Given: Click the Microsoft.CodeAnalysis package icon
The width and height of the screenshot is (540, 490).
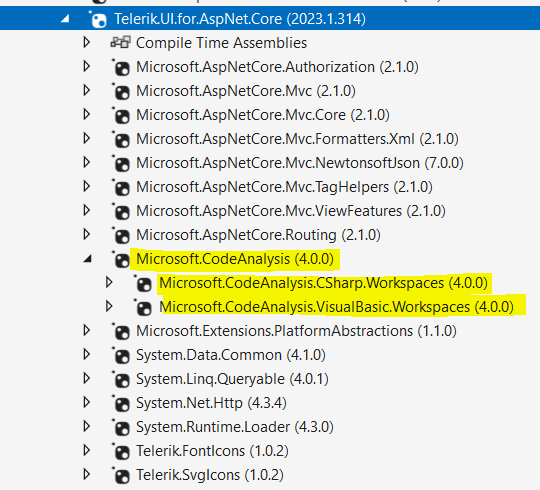Looking at the screenshot, I should [x=121, y=260].
